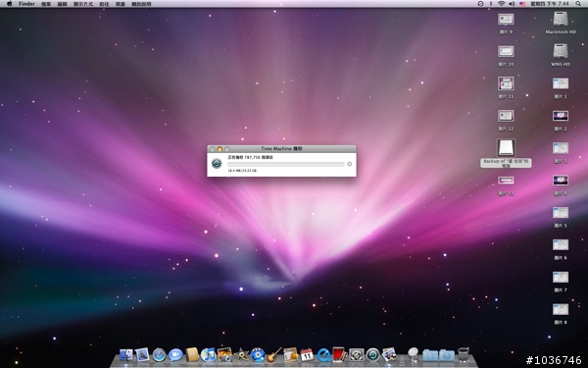588x368 pixels.
Task: Select the 圖片 7 desktop file
Action: [561, 277]
